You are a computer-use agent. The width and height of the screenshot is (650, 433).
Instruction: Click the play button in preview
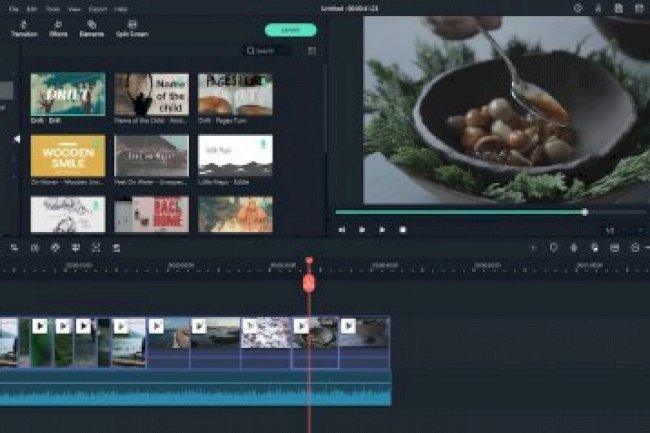click(382, 230)
